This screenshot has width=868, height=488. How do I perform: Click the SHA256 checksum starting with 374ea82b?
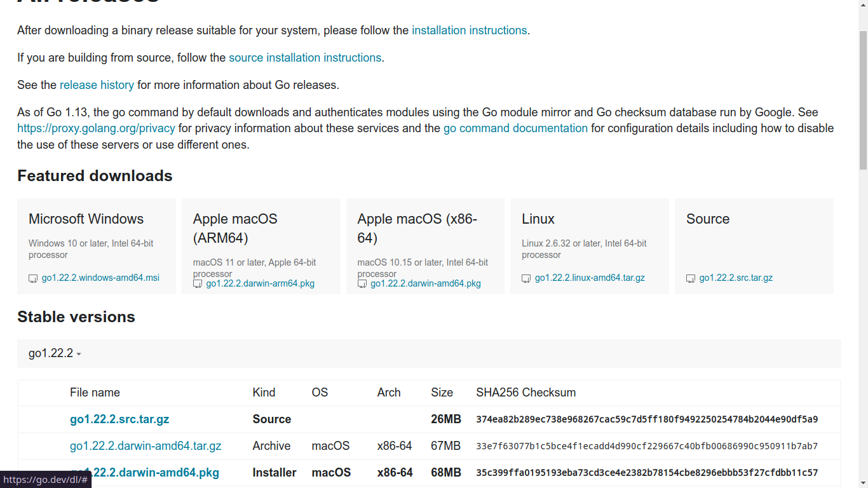pyautogui.click(x=647, y=419)
